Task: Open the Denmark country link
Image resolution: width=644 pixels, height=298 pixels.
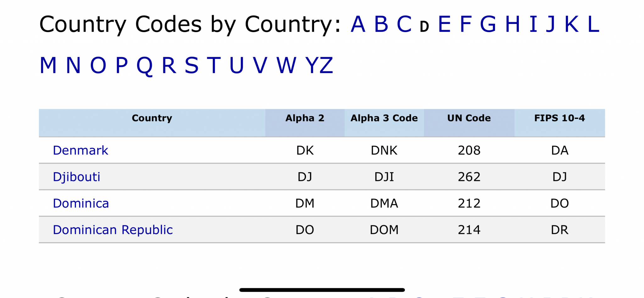Action: pos(80,150)
